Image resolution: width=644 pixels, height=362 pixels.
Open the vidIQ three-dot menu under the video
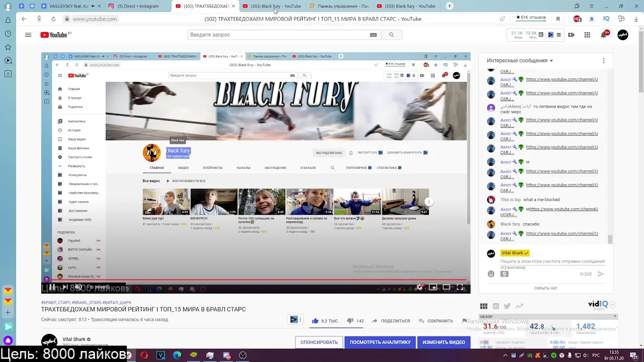[300, 320]
